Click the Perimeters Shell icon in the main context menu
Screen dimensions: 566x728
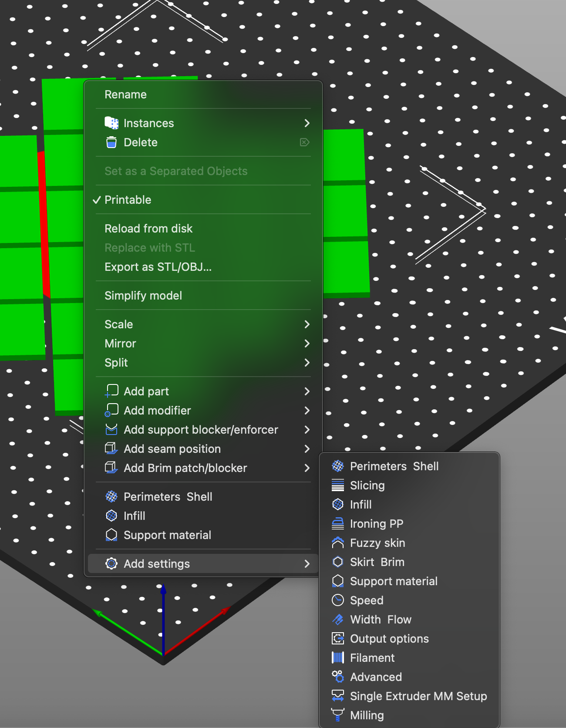pyautogui.click(x=111, y=496)
